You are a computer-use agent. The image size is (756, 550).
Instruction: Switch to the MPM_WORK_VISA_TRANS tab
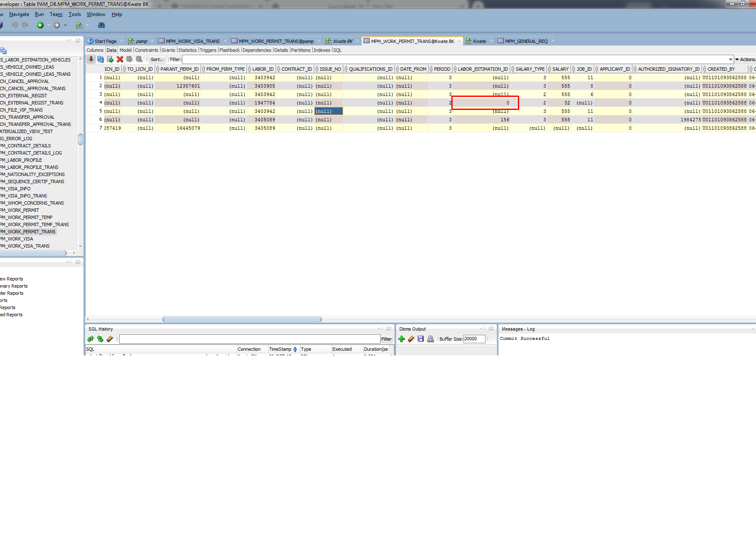pos(193,41)
